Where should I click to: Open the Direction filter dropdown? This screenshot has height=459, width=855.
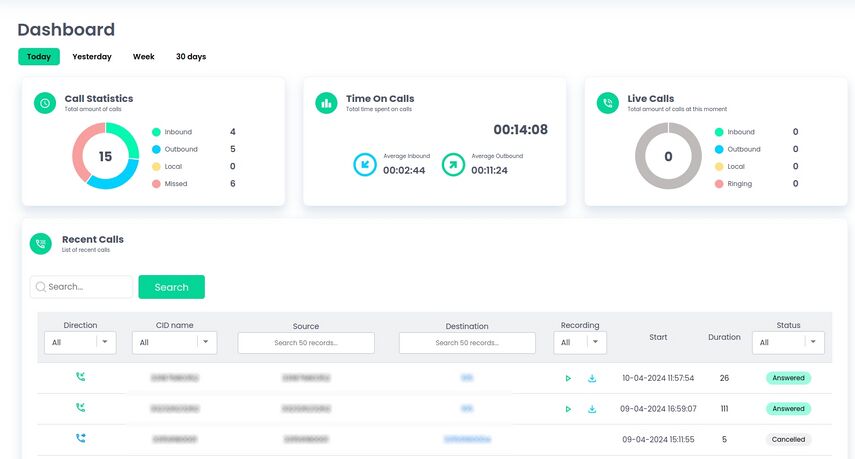[80, 342]
